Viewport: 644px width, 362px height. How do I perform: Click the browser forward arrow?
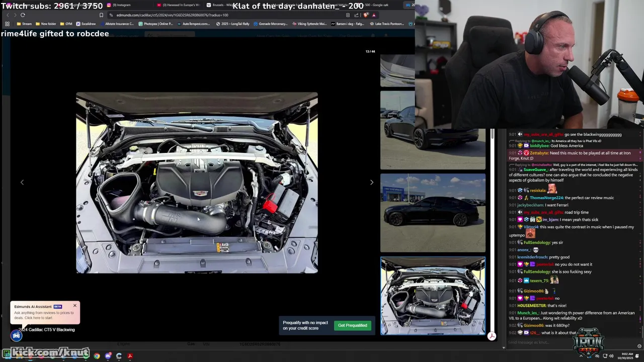pos(15,15)
